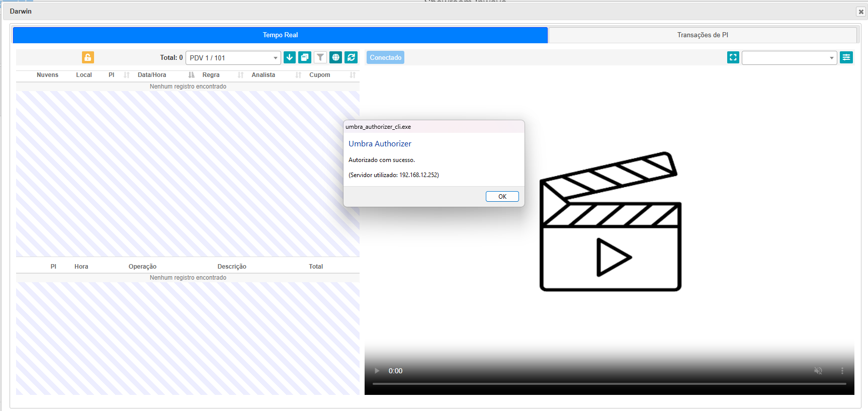The image size is (868, 411).
Task: Sort the table by Analista column
Action: (x=263, y=75)
